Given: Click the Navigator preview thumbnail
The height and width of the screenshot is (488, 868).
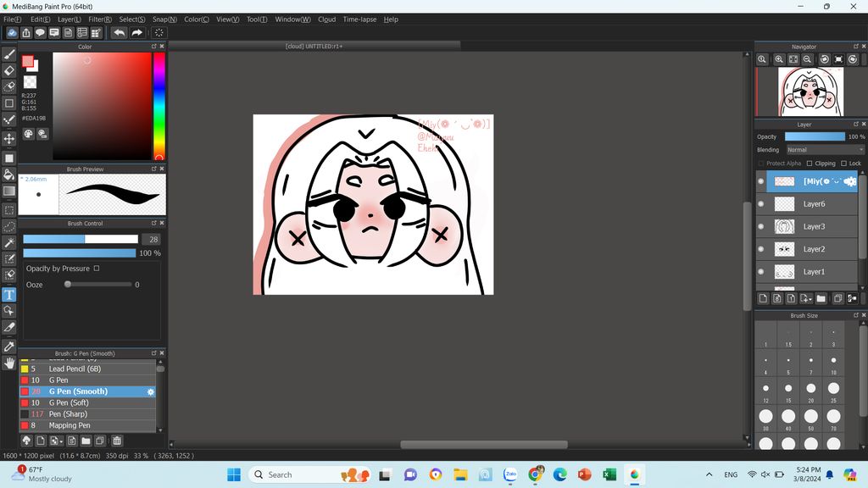Looking at the screenshot, I should click(x=810, y=91).
